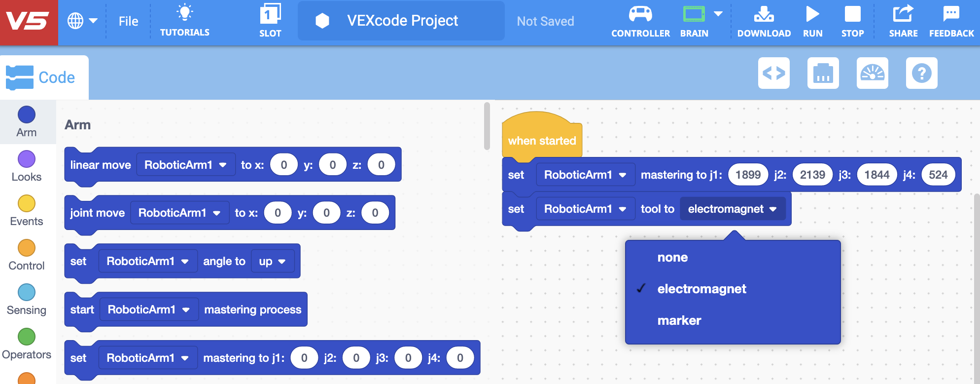This screenshot has width=980, height=384.
Task: Edit j4 value 524
Action: tap(938, 175)
